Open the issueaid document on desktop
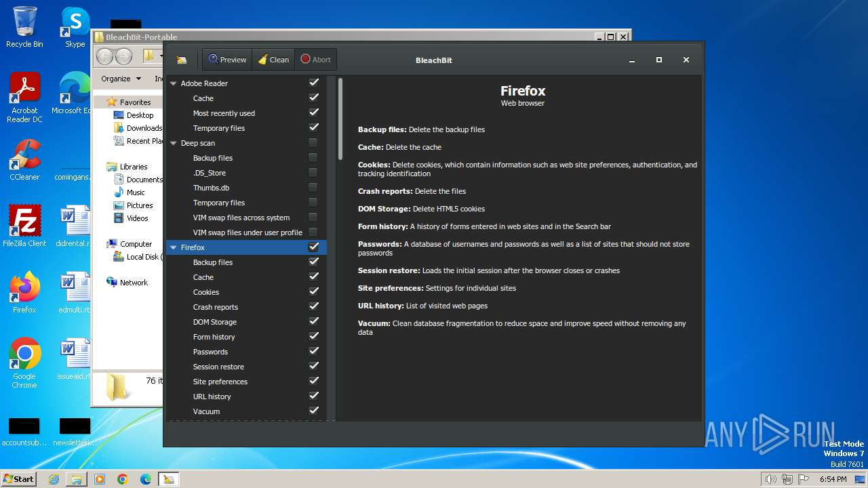868x488 pixels. [x=73, y=359]
